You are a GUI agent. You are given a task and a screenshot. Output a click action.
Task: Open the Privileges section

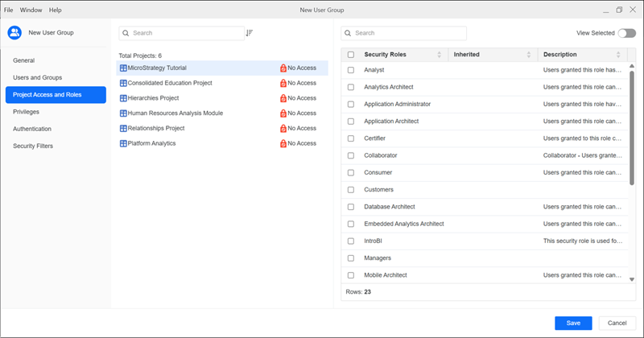point(26,112)
